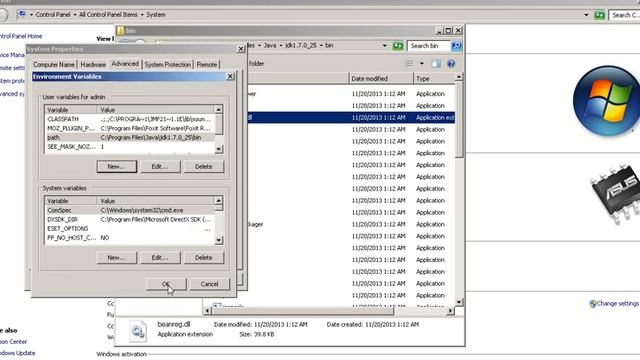This screenshot has width=640, height=360.
Task: Click the refresh icon in bin window address bar
Action: 398,46
